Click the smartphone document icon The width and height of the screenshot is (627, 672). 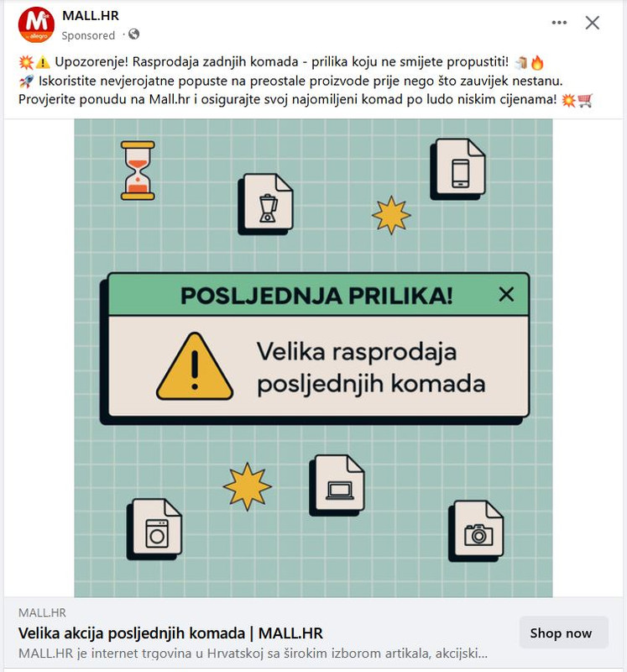pyautogui.click(x=458, y=169)
